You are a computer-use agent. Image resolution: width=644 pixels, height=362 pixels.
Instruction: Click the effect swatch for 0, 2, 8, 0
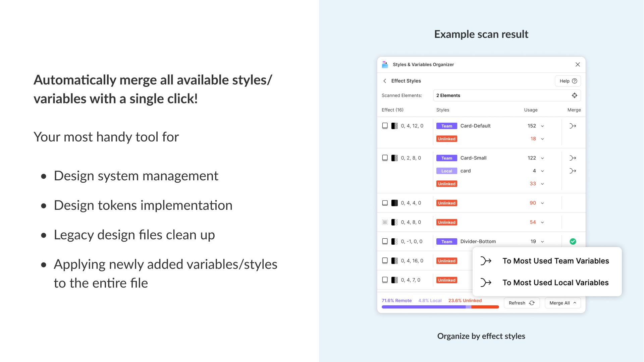point(394,158)
